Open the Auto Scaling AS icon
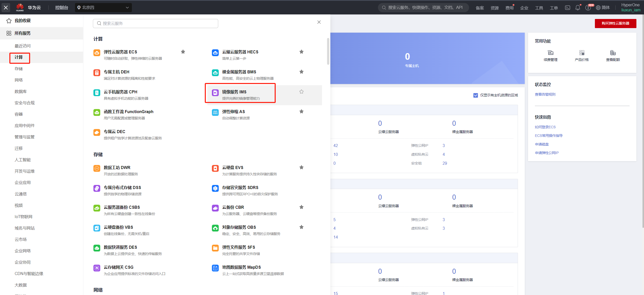 [x=215, y=112]
